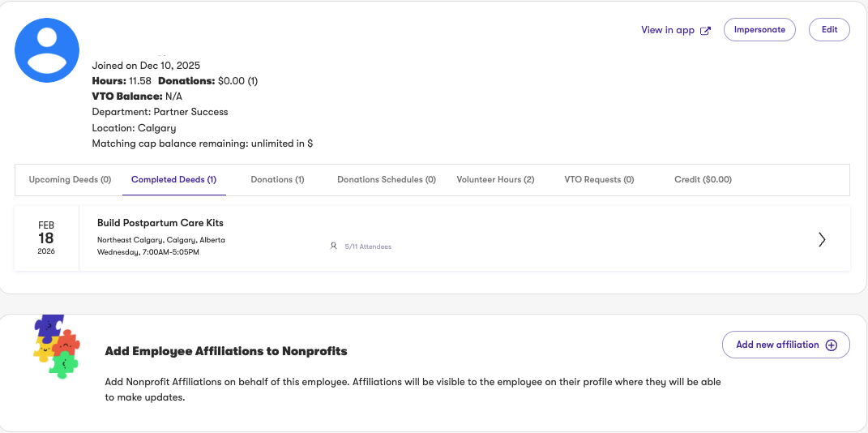Viewport: 868px width, 433px height.
Task: Click the colorful puzzle pieces illustration
Action: (56, 346)
